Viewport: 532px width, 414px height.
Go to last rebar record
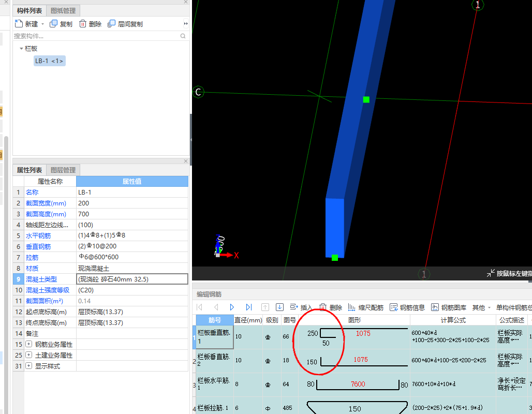click(249, 307)
